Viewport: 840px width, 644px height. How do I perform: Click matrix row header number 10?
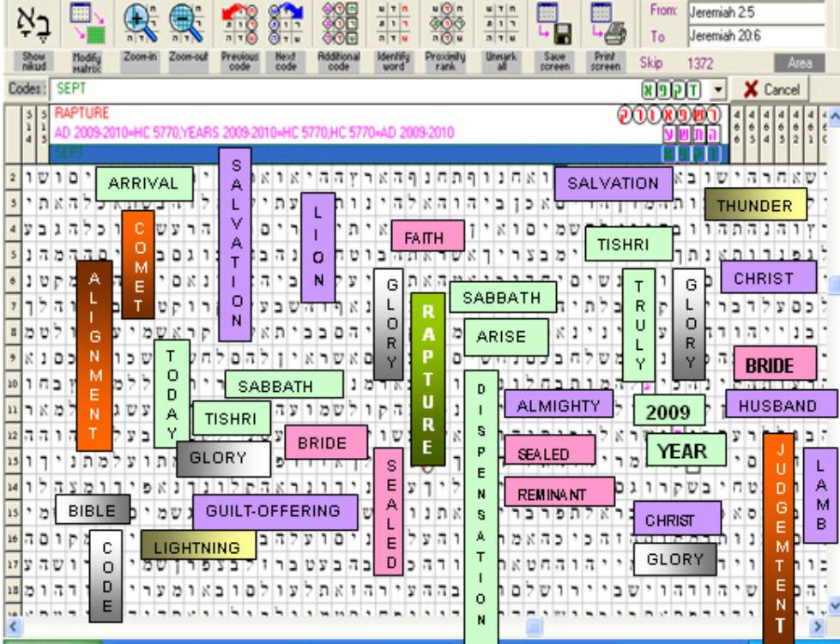12,383
